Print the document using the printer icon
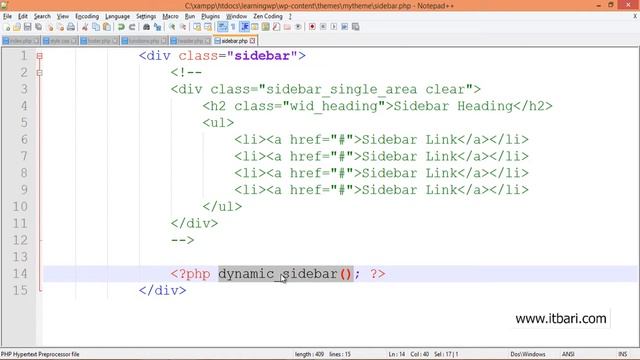640x360 pixels. click(x=71, y=27)
